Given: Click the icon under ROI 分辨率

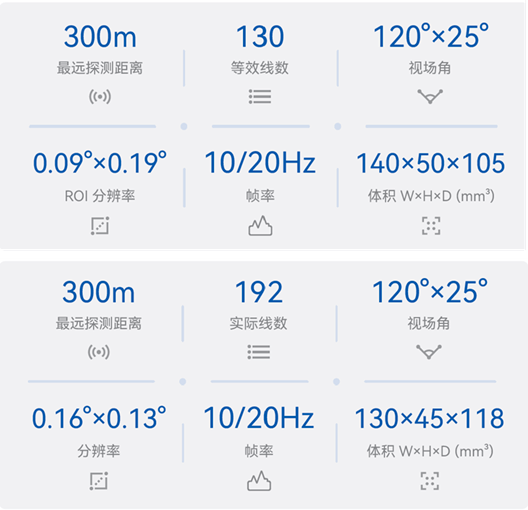Looking at the screenshot, I should (100, 226).
